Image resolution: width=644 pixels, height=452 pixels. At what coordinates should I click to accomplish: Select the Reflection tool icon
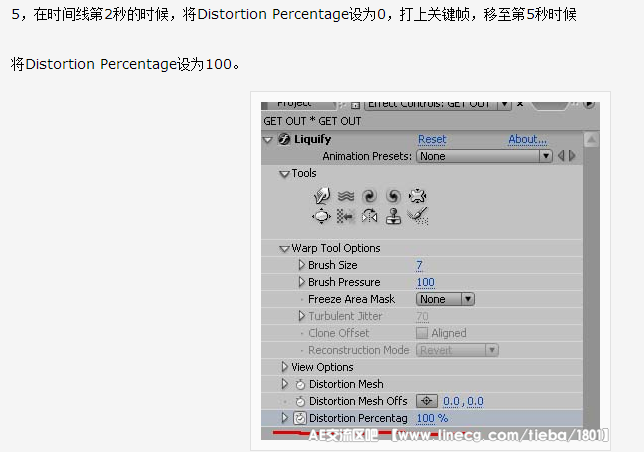click(x=369, y=216)
